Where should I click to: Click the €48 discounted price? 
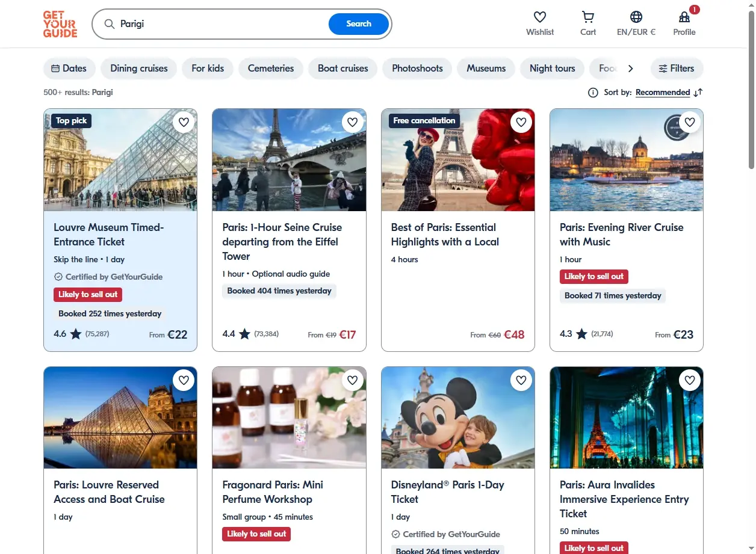point(514,334)
